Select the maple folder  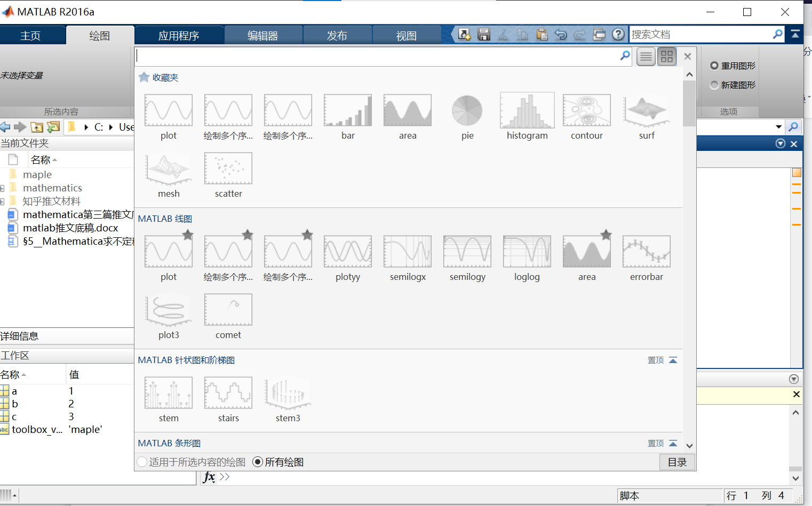[37, 175]
